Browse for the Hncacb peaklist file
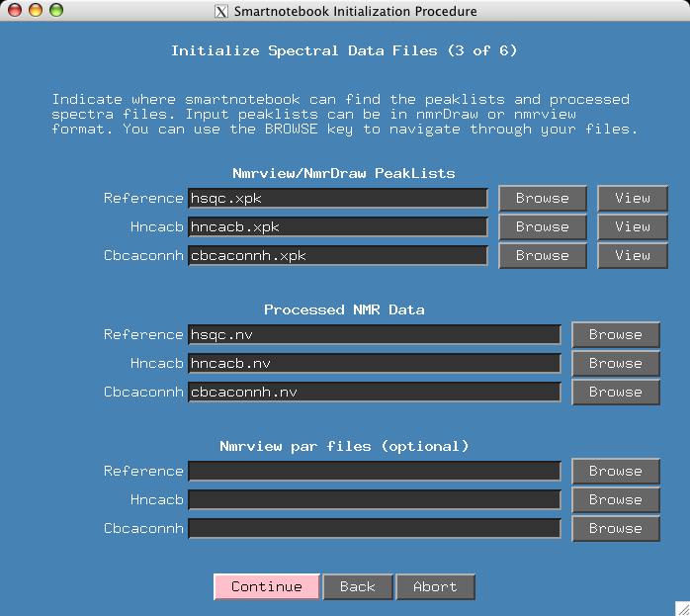Viewport: 690px width, 616px height. point(542,226)
